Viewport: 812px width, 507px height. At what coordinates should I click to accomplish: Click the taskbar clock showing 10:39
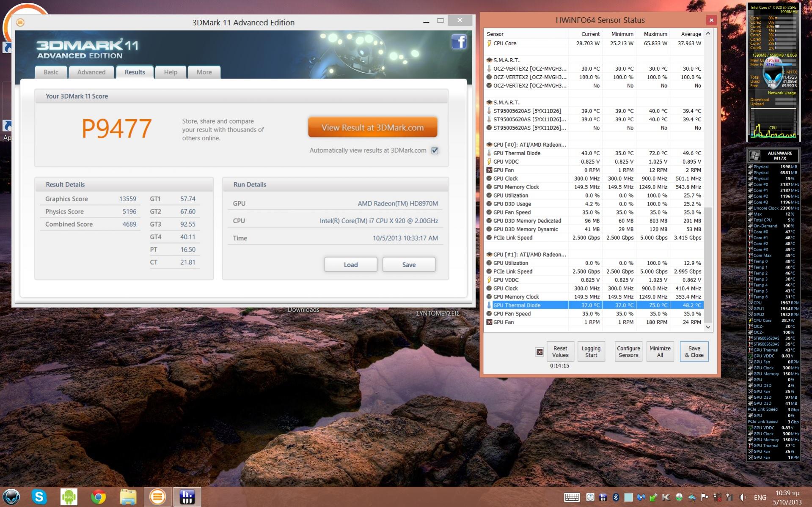pos(787,497)
